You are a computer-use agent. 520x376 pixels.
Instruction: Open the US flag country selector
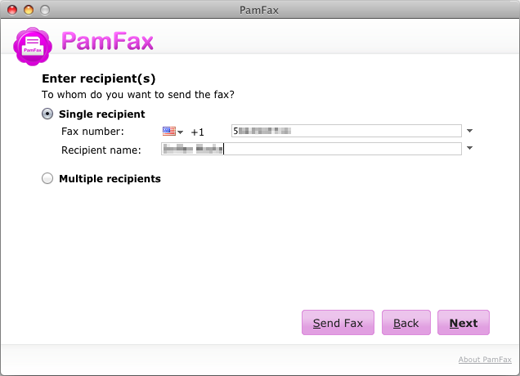pyautogui.click(x=172, y=131)
